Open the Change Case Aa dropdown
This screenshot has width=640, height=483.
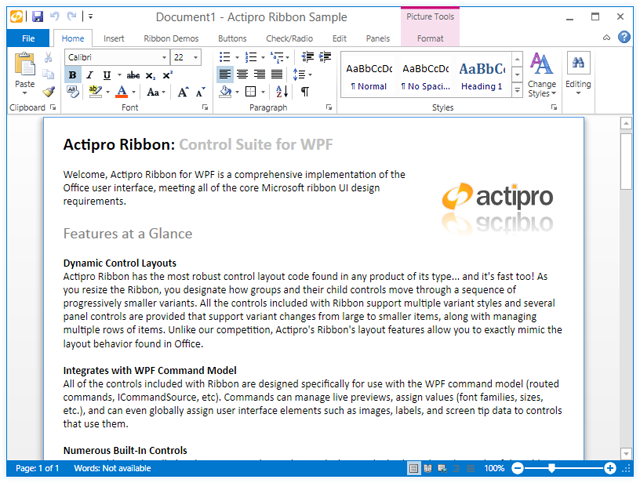156,92
